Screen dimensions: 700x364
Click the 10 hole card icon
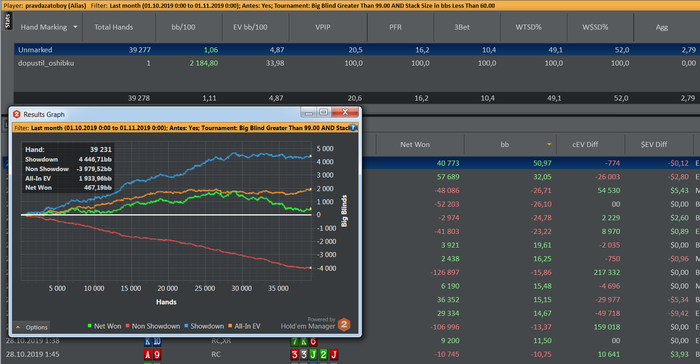click(x=157, y=342)
